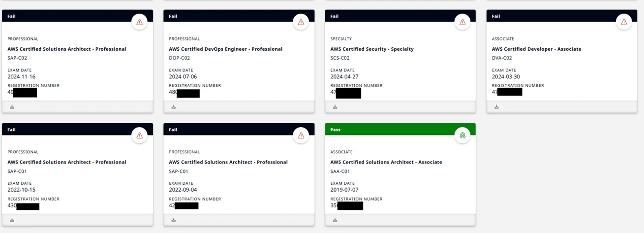Click the green Pass header bar
644x233 pixels.
(x=400, y=130)
